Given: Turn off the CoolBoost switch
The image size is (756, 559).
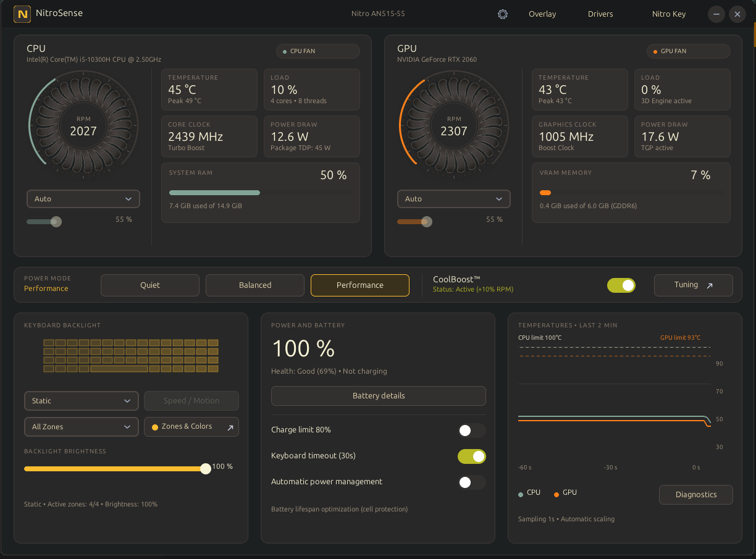Looking at the screenshot, I should pos(621,285).
